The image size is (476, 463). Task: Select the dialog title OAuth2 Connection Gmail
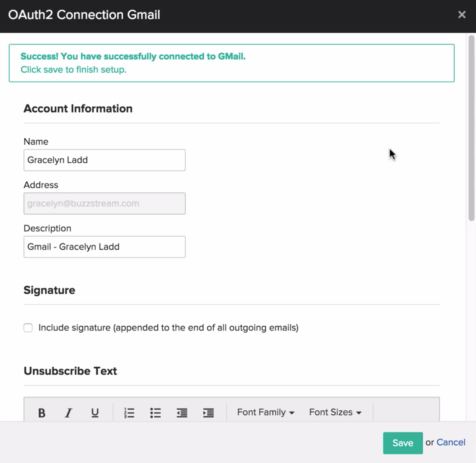84,15
